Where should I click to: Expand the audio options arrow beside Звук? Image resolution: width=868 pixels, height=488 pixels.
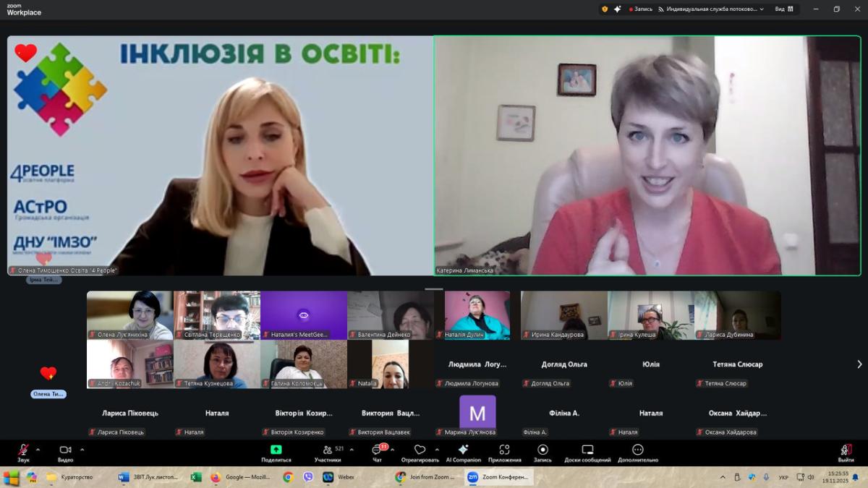[x=38, y=450]
